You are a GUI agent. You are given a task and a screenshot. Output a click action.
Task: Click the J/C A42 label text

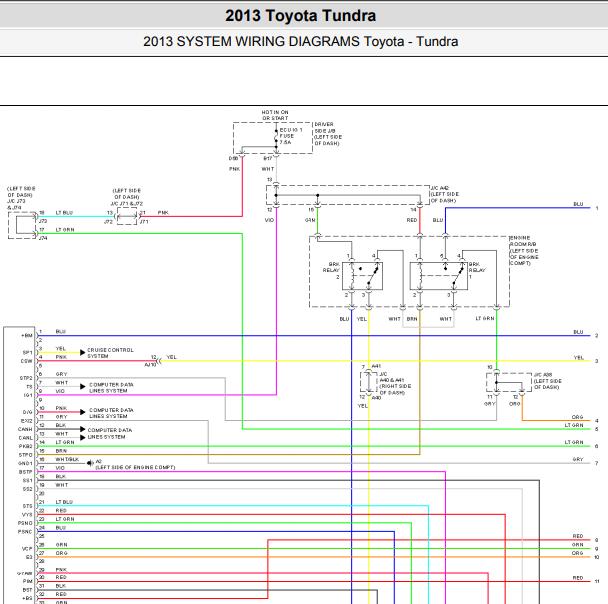(x=445, y=194)
